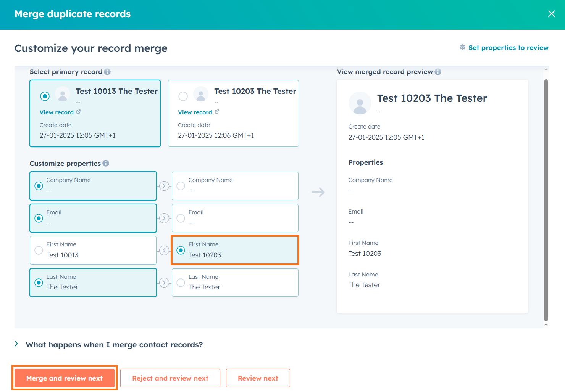Click the info tooltip beside View merged record preview
Image resolution: width=565 pixels, height=392 pixels.
[438, 72]
